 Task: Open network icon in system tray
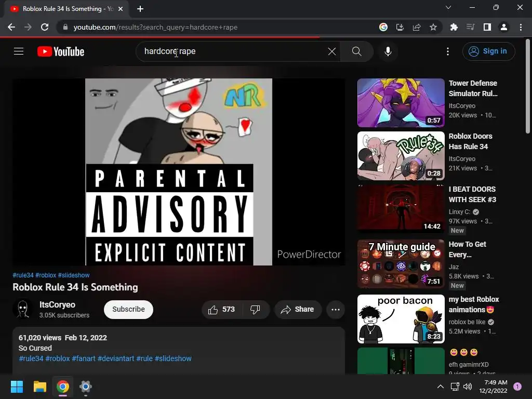(455, 387)
